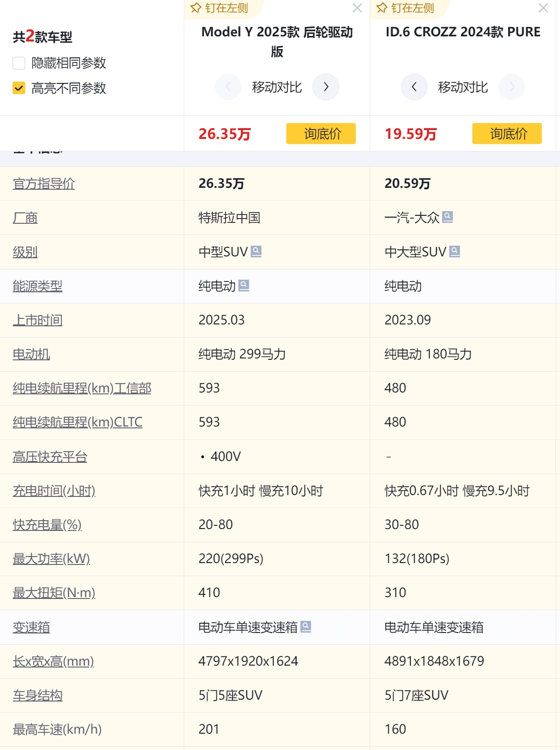Open 纯电续航里程(km)CLTC link
This screenshot has width=560, height=750.
click(77, 422)
